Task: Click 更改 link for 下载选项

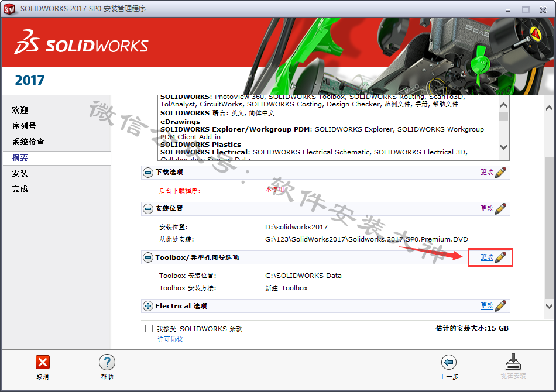Action: [x=487, y=172]
